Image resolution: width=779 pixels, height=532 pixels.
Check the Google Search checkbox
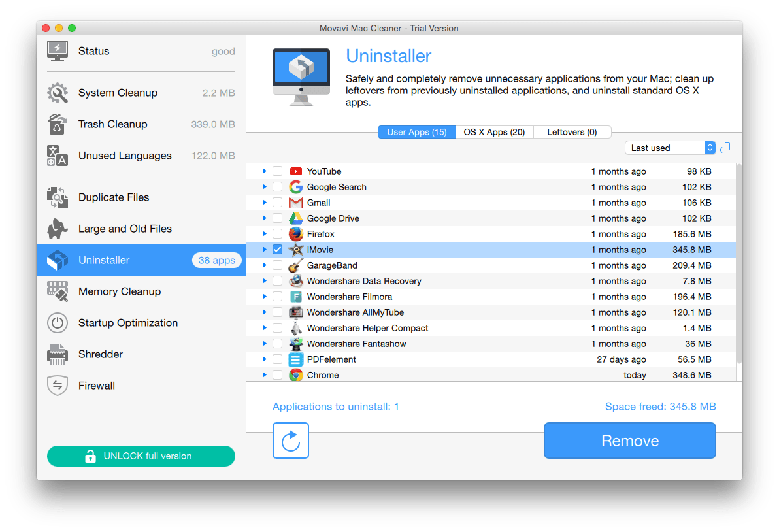277,187
